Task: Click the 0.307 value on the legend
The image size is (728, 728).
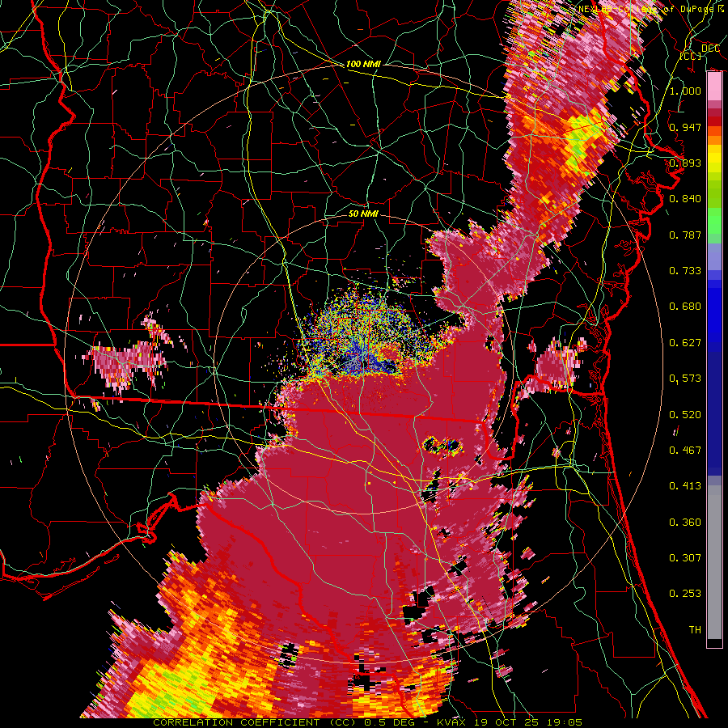Action: pyautogui.click(x=685, y=558)
